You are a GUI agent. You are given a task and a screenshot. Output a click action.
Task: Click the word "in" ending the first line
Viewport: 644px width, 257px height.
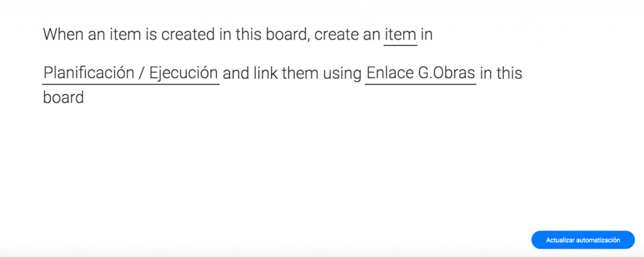pyautogui.click(x=426, y=34)
